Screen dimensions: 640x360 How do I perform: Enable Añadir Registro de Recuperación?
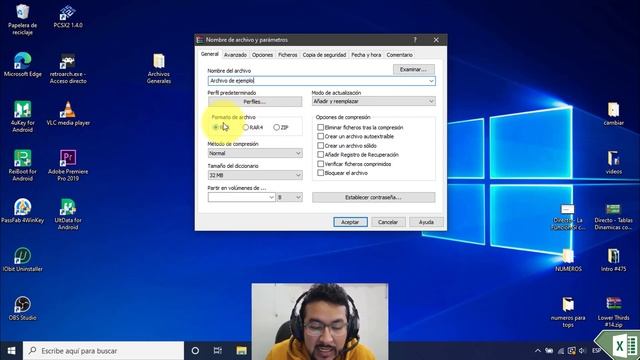pos(320,155)
